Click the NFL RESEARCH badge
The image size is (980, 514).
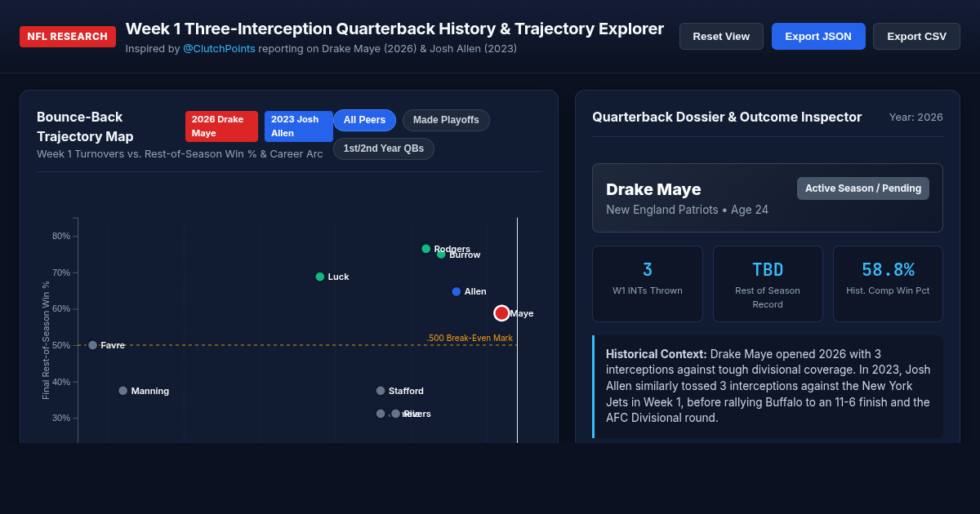pos(68,37)
